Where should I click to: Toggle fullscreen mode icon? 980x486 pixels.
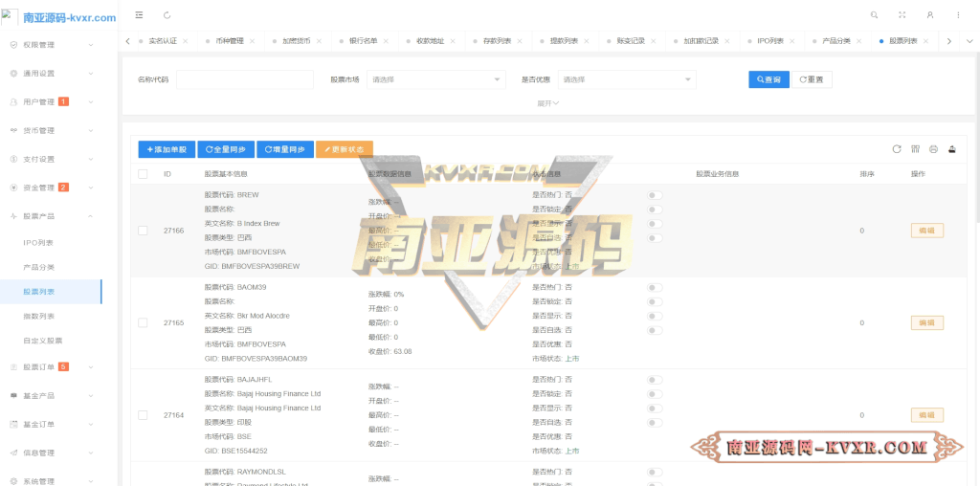coord(902,15)
